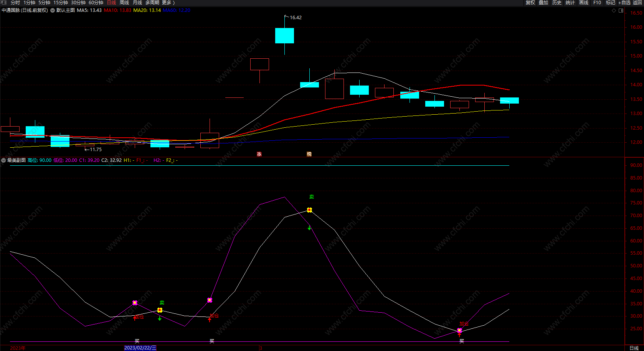The width and height of the screenshot is (644, 351).
Task: Click the red MA10: 13.83 label
Action: tap(117, 10)
